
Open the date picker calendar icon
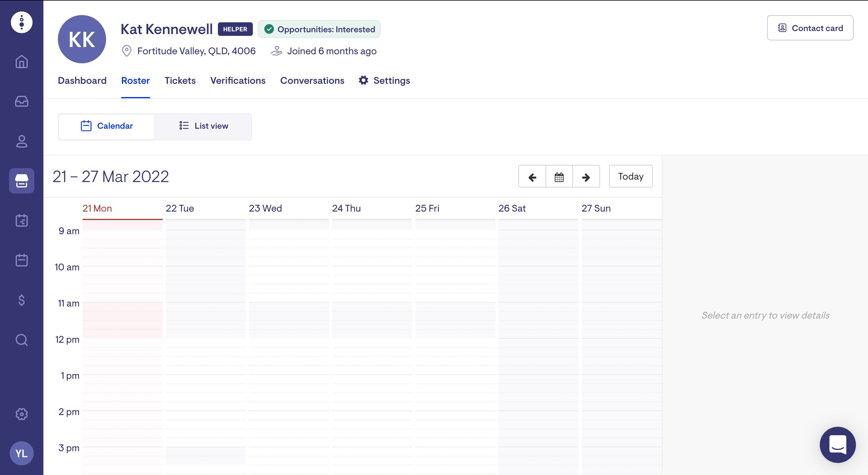[559, 177]
